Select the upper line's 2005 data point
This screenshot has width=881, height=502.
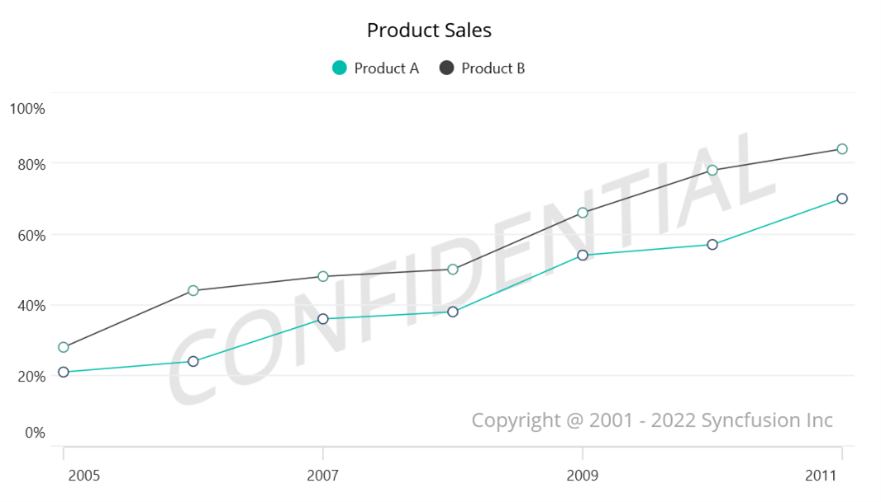pos(64,347)
